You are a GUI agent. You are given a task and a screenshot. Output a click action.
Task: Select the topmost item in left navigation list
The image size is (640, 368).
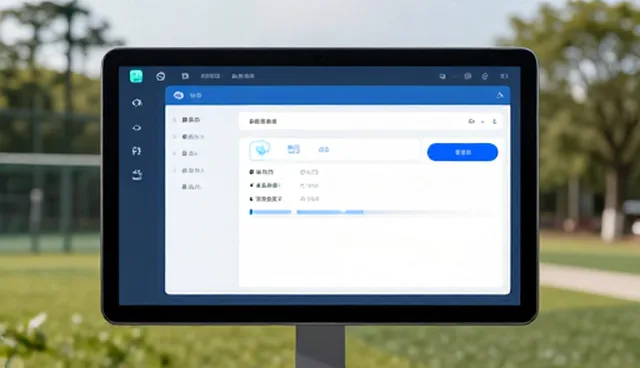click(191, 120)
